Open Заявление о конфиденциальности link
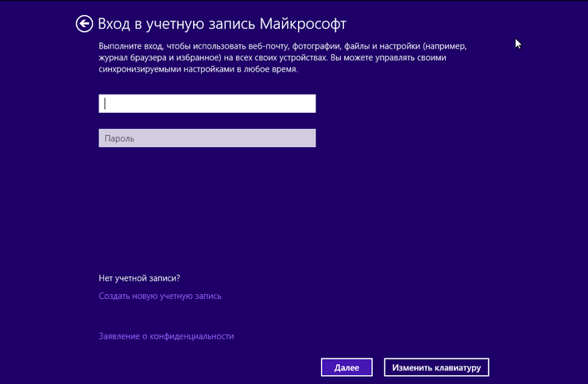This screenshot has width=588, height=384. click(166, 336)
